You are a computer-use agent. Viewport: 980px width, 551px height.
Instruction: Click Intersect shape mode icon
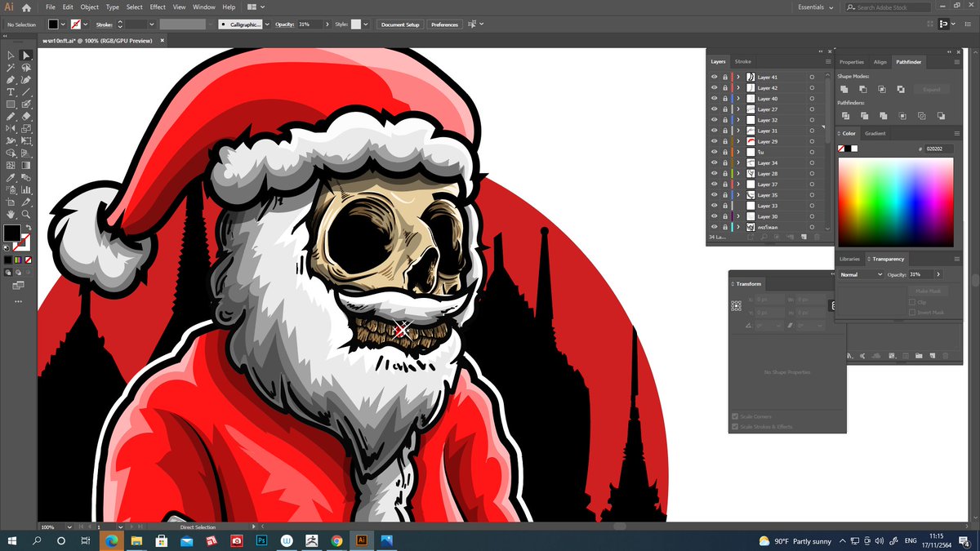882,90
